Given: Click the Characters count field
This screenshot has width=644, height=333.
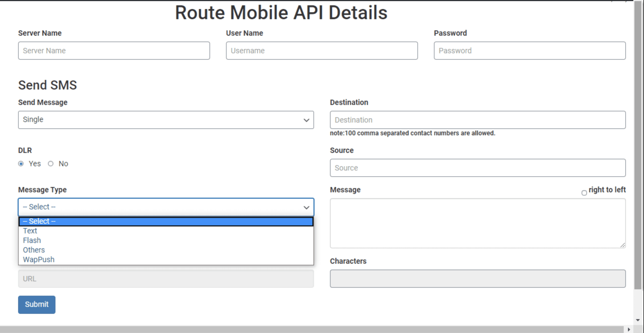Looking at the screenshot, I should tap(477, 279).
